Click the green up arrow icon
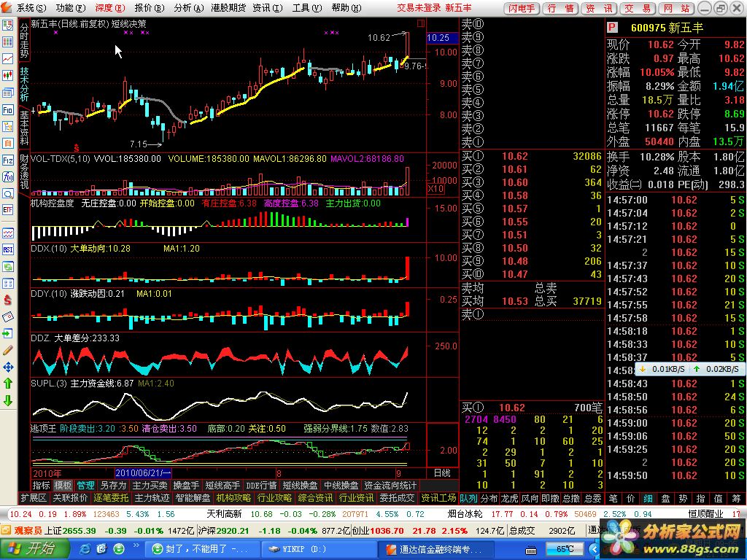 7,384
